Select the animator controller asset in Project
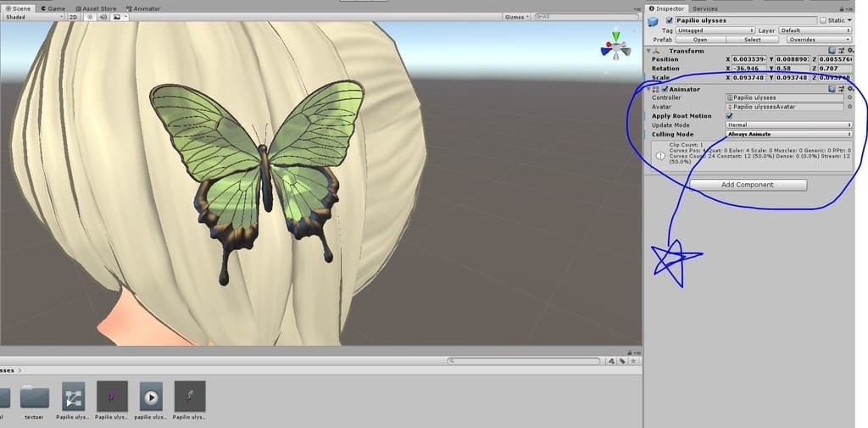 [73, 397]
